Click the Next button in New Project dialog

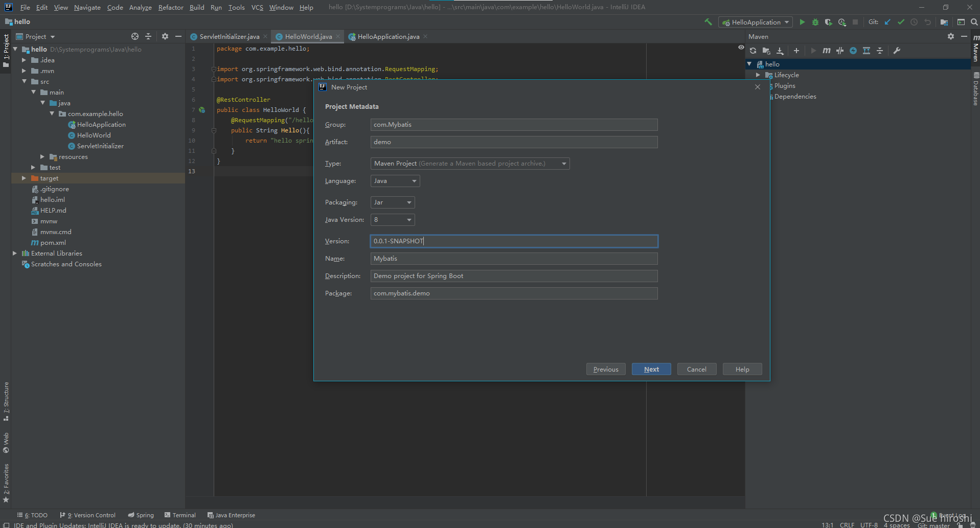tap(651, 369)
